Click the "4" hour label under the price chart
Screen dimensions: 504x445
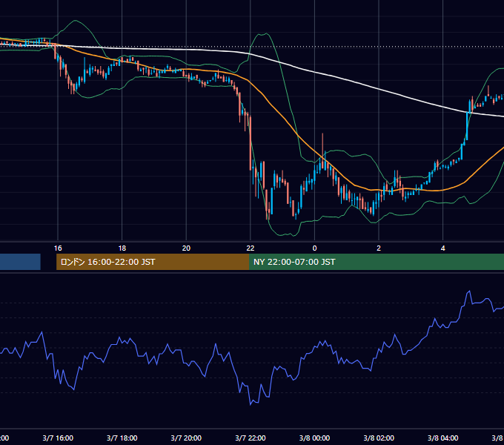coord(443,248)
